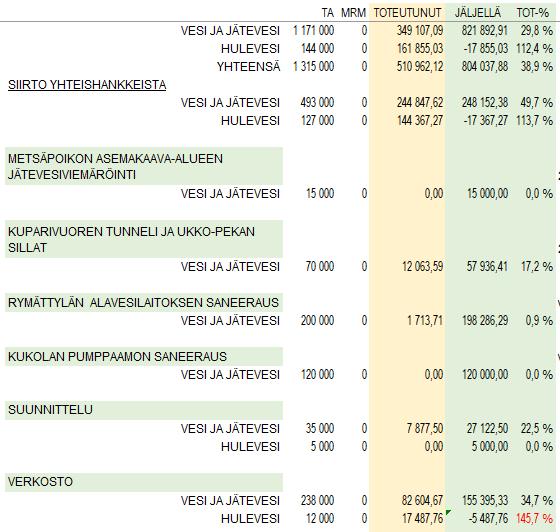Select the 35 000 budget cell
Image resolution: width=560 pixels, height=532 pixels.
pyautogui.click(x=320, y=428)
